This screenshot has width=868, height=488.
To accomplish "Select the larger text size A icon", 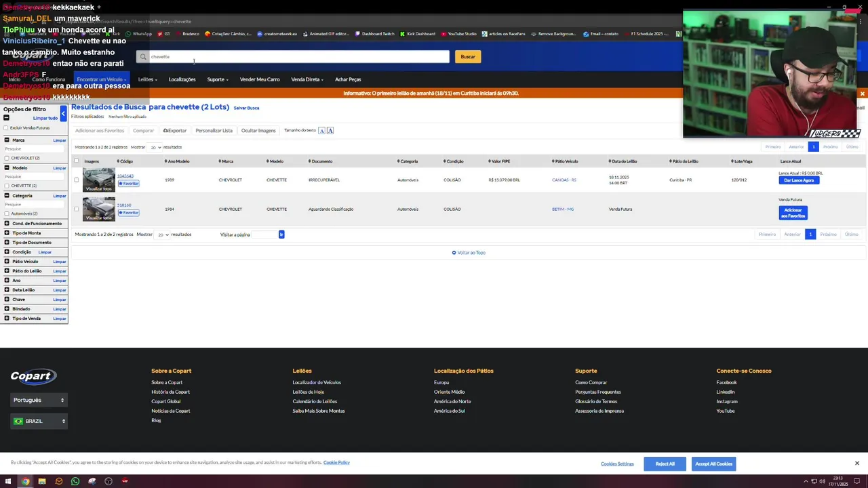I will point(330,131).
